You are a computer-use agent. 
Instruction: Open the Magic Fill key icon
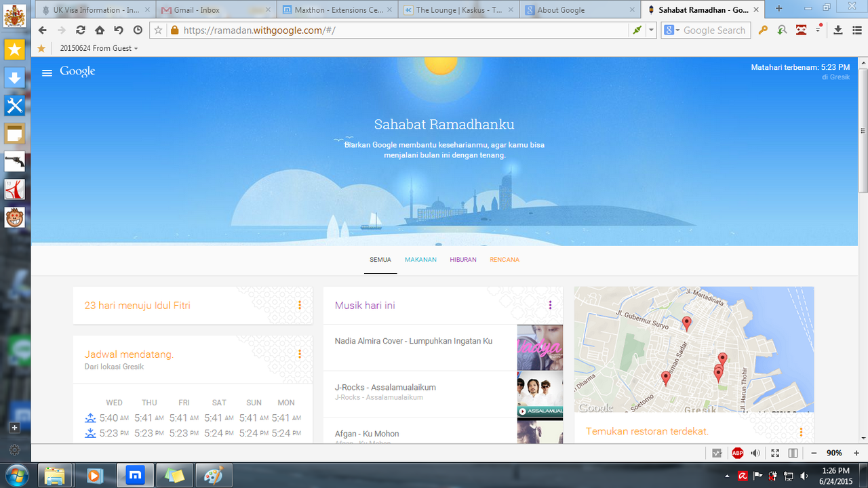763,30
